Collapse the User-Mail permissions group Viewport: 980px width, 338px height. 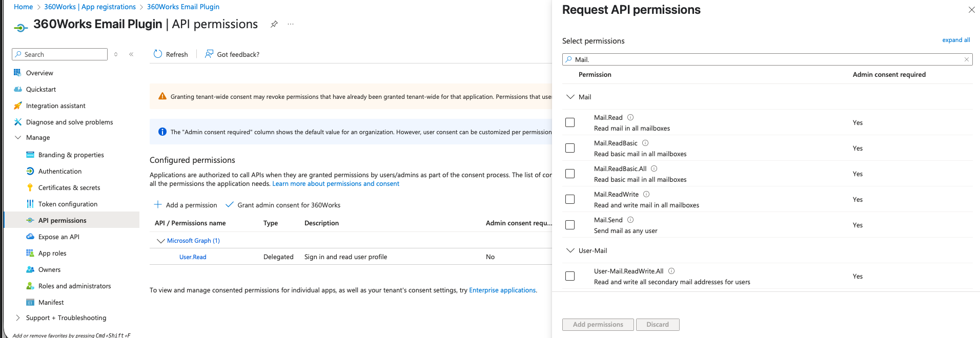pyautogui.click(x=570, y=250)
